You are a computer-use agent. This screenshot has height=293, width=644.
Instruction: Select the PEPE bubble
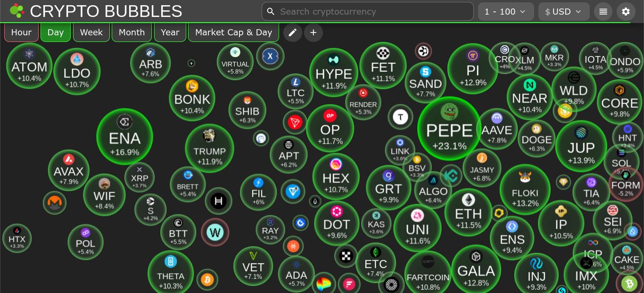click(x=449, y=128)
